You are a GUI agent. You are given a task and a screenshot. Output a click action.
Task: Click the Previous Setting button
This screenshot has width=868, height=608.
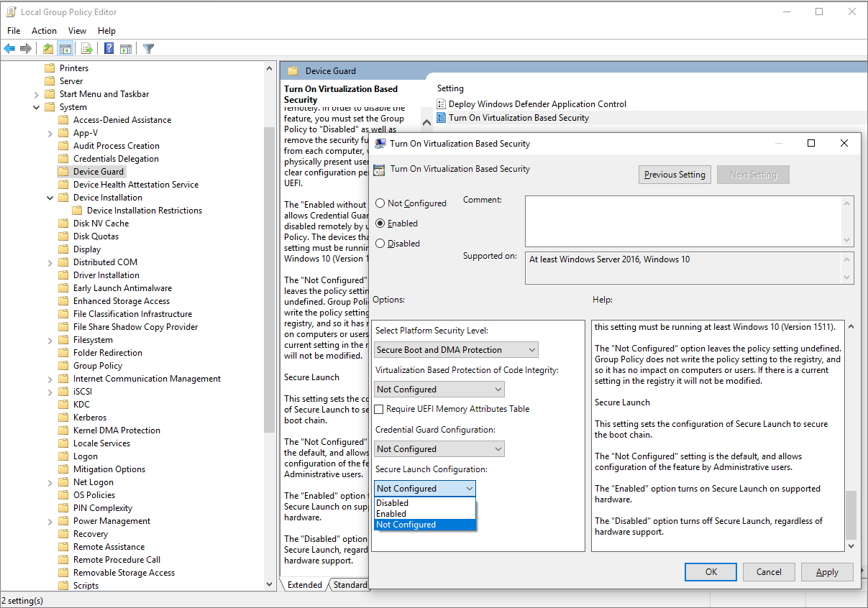675,175
